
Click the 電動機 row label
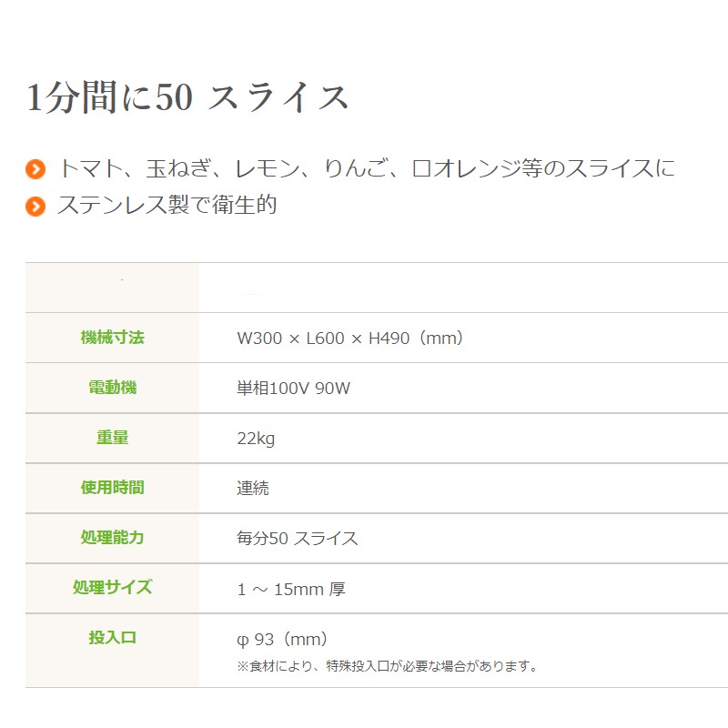112,388
